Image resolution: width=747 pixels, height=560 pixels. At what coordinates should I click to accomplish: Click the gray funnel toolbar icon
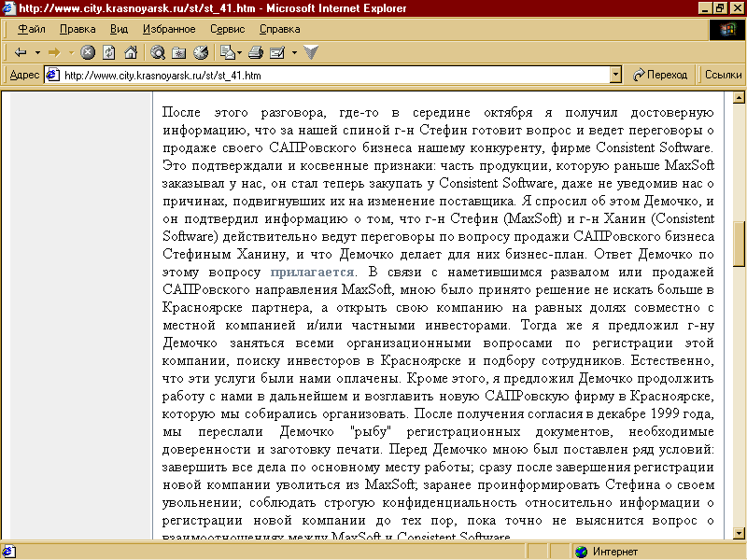click(x=311, y=52)
